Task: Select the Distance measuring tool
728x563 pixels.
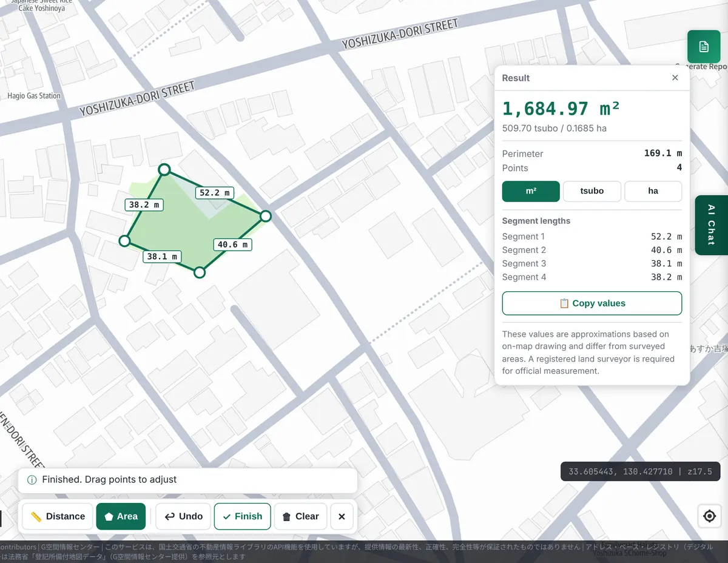Action: [x=58, y=516]
